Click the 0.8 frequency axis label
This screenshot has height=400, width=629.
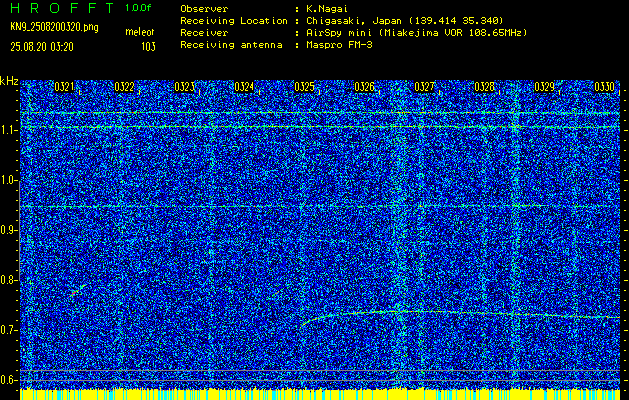click(x=9, y=280)
